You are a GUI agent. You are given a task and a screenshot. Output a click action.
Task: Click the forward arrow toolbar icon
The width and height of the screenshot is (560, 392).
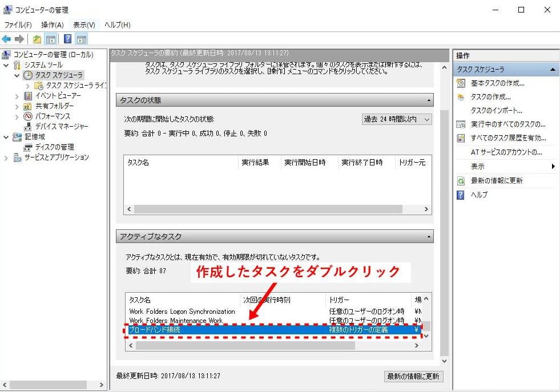coord(19,39)
